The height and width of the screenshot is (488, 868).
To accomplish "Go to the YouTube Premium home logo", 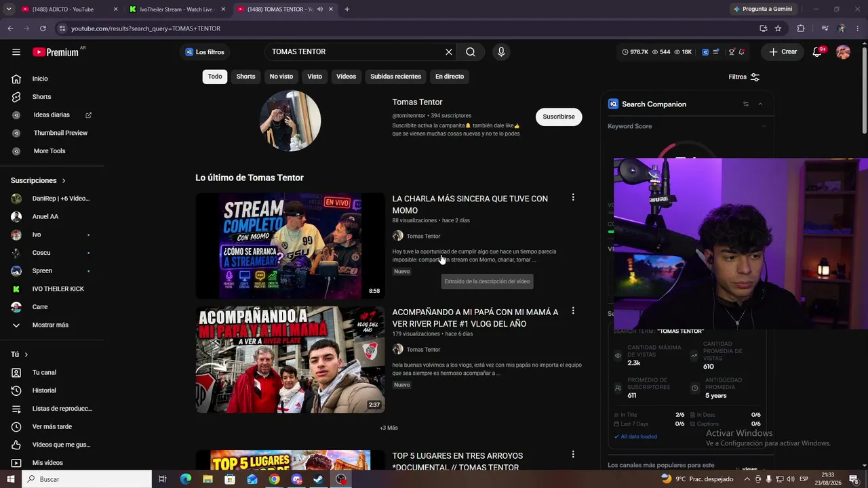I will coord(56,52).
